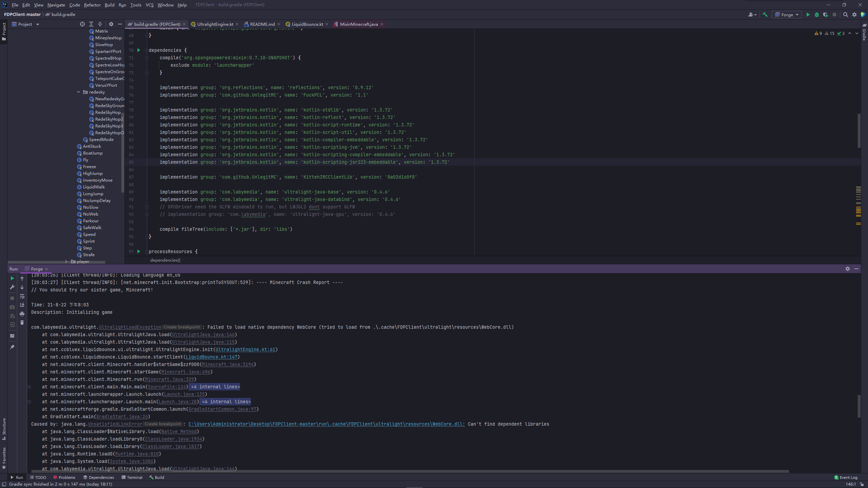Open the Forge run configuration dropdown

[x=787, y=15]
